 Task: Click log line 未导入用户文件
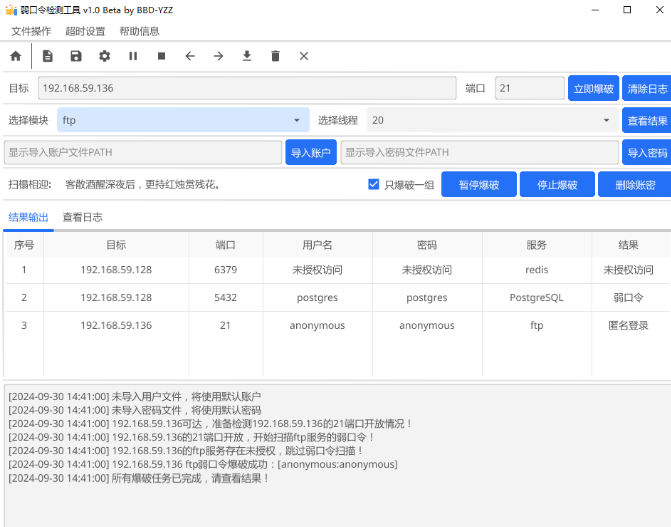(134, 396)
